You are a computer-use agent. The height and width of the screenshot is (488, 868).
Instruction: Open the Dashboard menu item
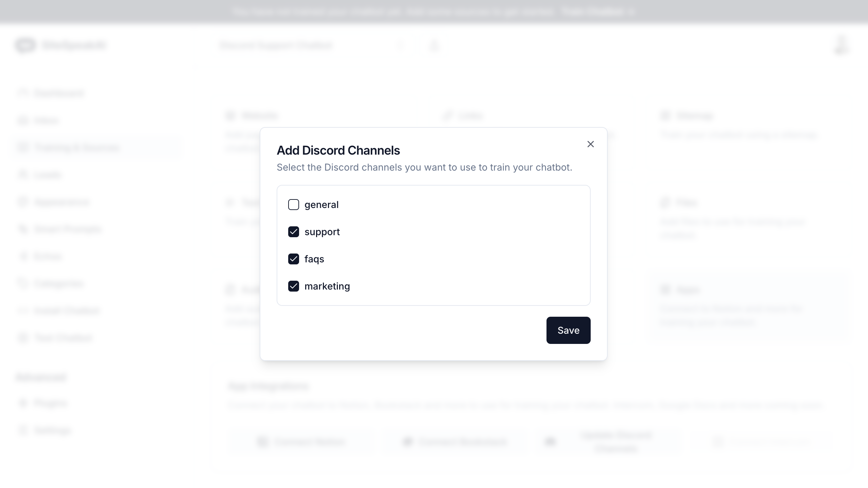click(x=58, y=93)
